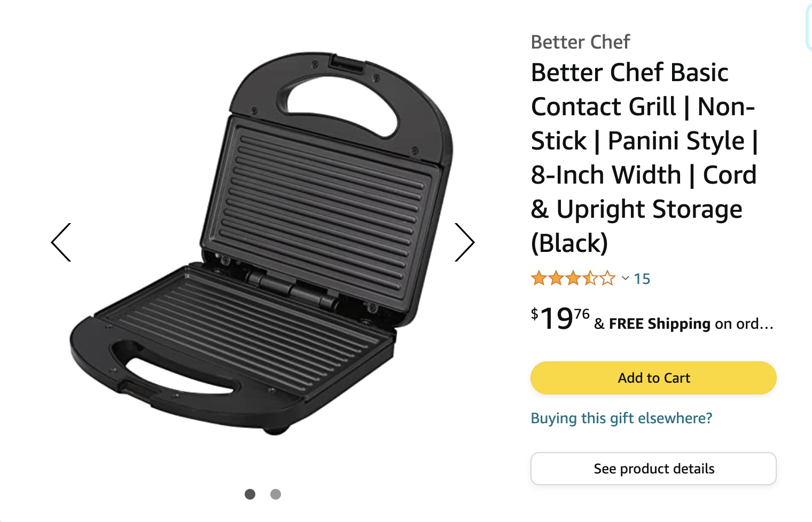812x522 pixels.
Task: Click the contact grill product photo
Action: (x=262, y=243)
